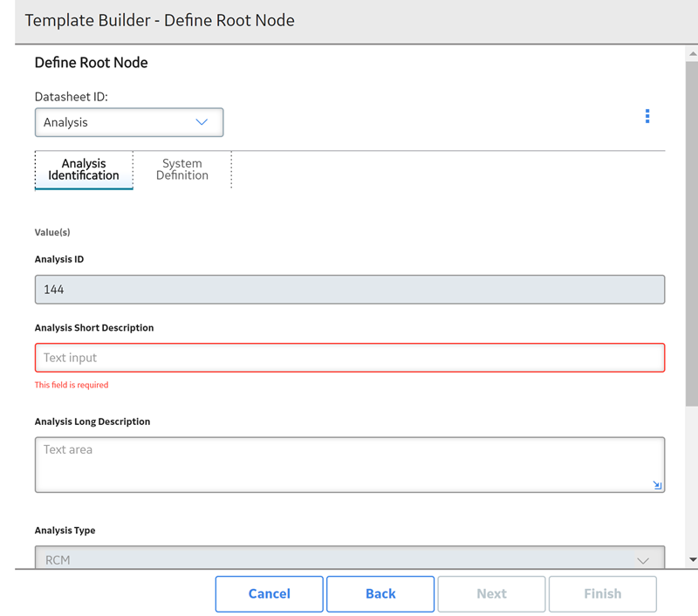Click the Cancel button
This screenshot has width=698, height=616.
click(270, 593)
